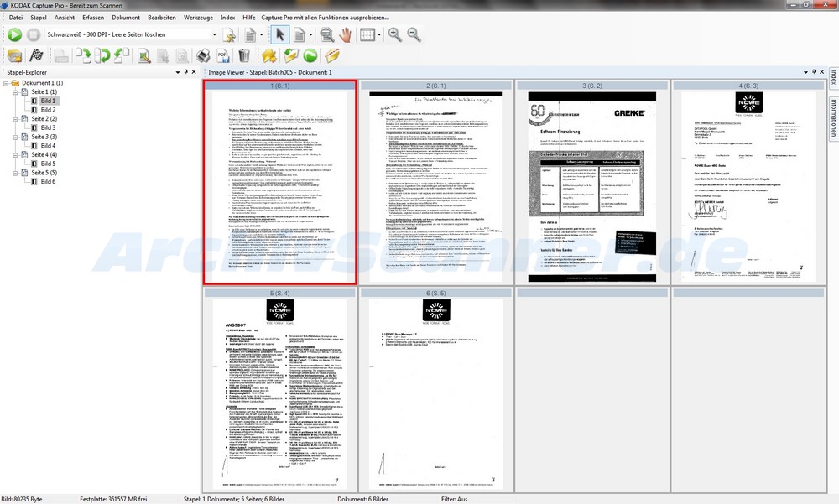The width and height of the screenshot is (839, 504).
Task: Click the zoom out magnifier icon
Action: click(414, 34)
